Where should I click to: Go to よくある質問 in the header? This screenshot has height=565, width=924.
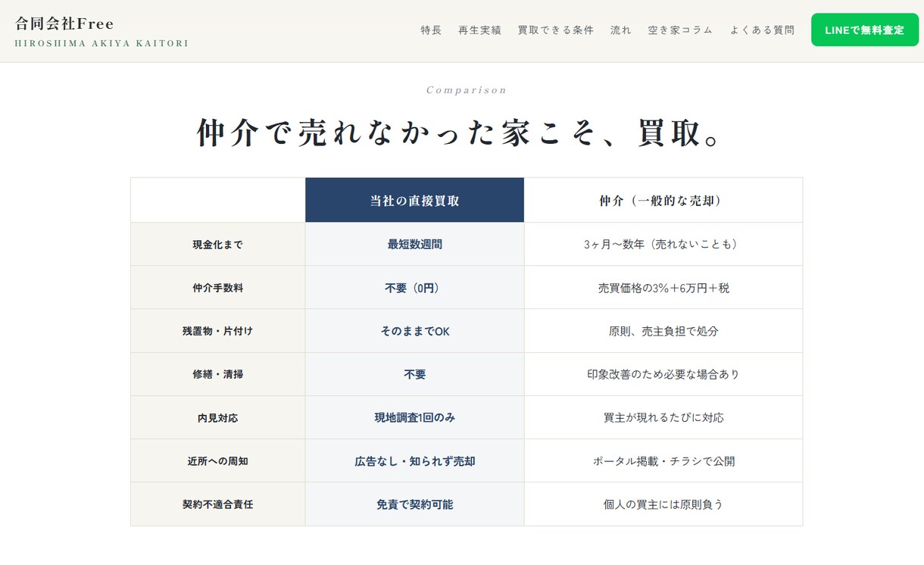click(x=762, y=30)
